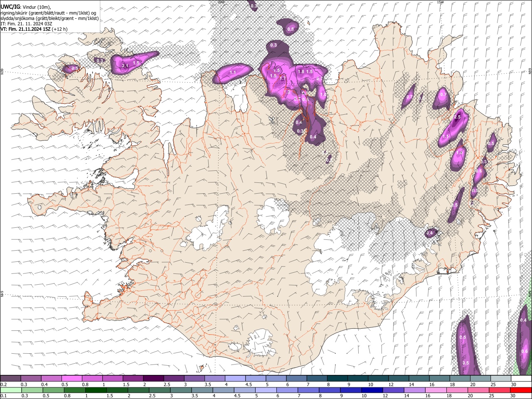Click the '12' number under the snow legend
This screenshot has height=399, width=532.
(x=391, y=384)
